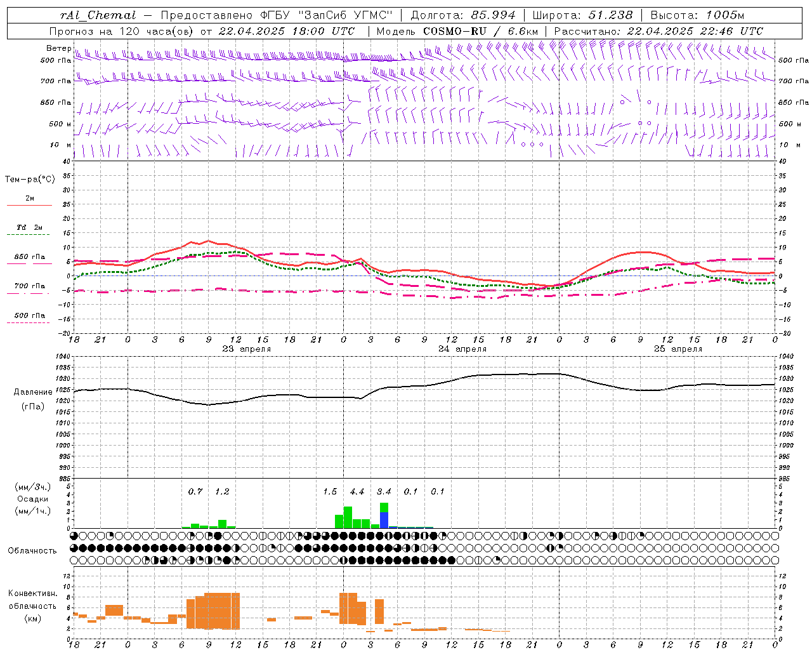Click the (мм/3ч.) precipitation unit label
Image resolution: width=812 pixels, height=650 pixels.
click(x=32, y=487)
